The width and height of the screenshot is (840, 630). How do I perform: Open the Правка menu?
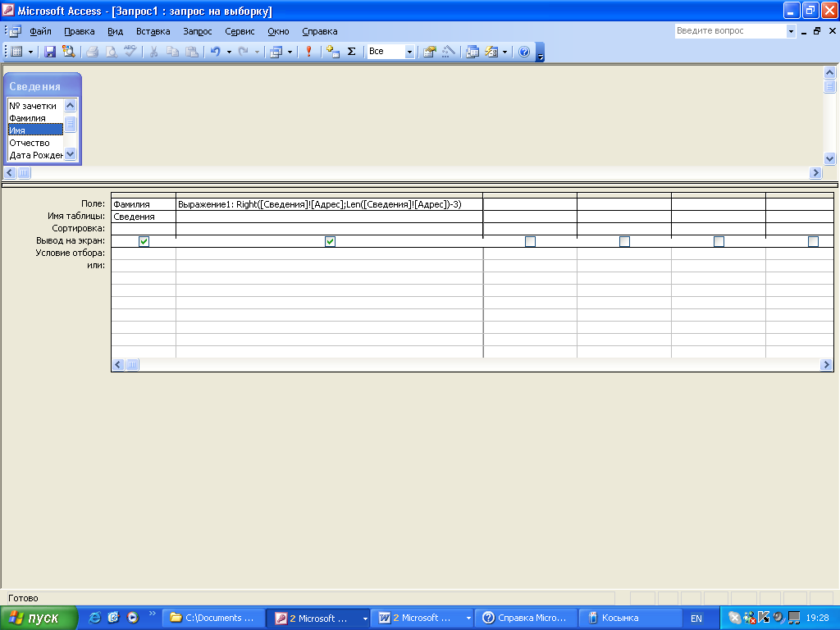[80, 31]
